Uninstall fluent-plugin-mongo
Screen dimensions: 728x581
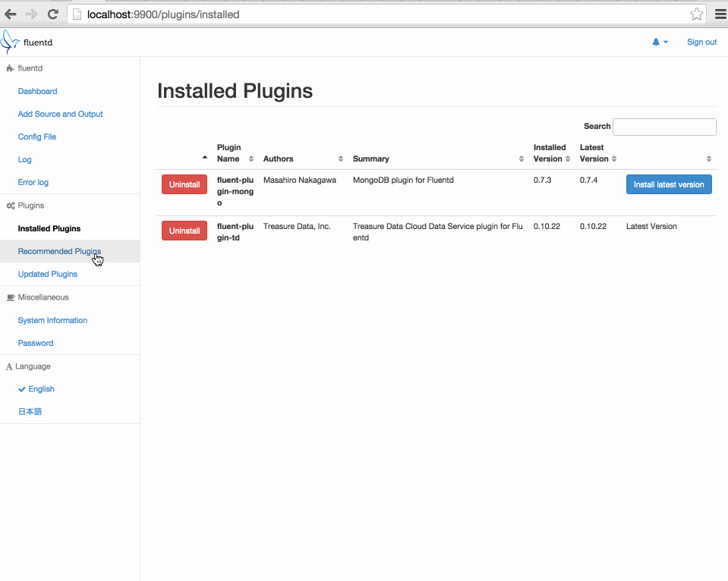(x=184, y=184)
